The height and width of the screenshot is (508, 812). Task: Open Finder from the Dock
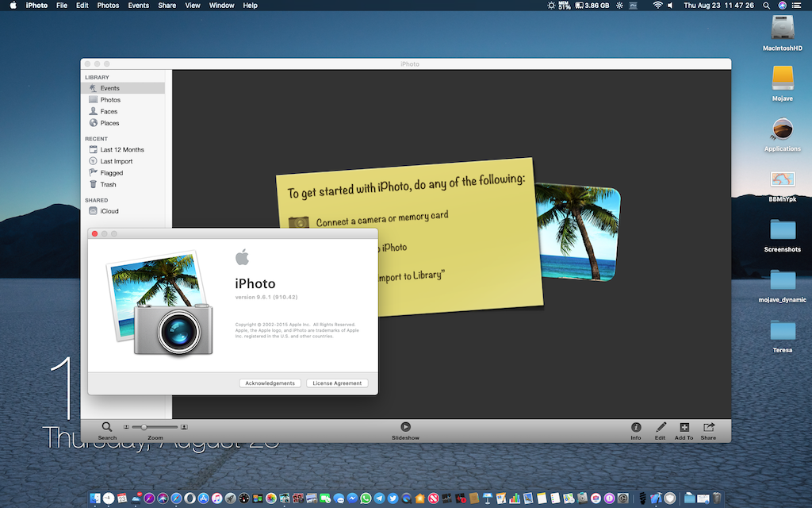tap(95, 498)
